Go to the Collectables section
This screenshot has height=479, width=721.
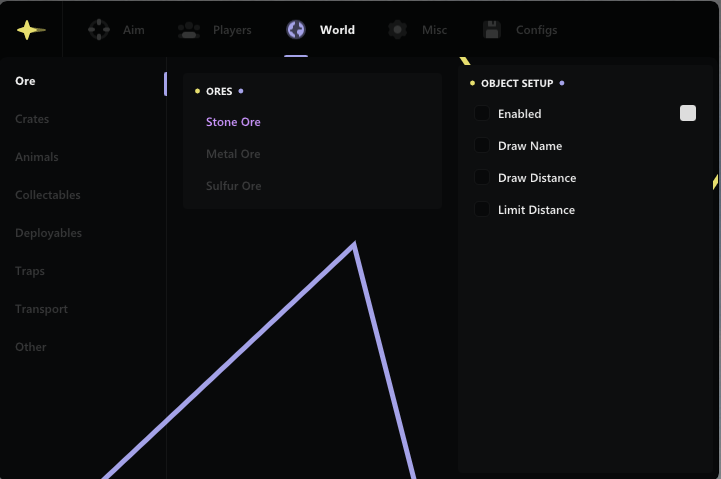point(48,195)
